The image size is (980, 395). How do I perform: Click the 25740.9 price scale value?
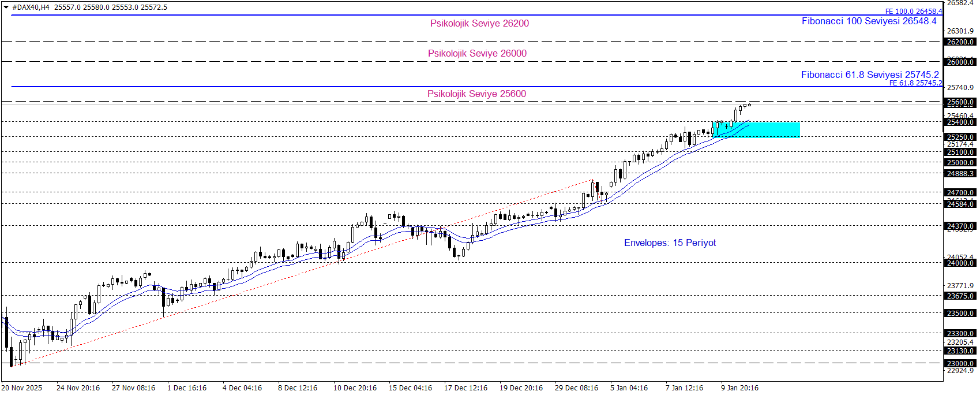tap(960, 88)
